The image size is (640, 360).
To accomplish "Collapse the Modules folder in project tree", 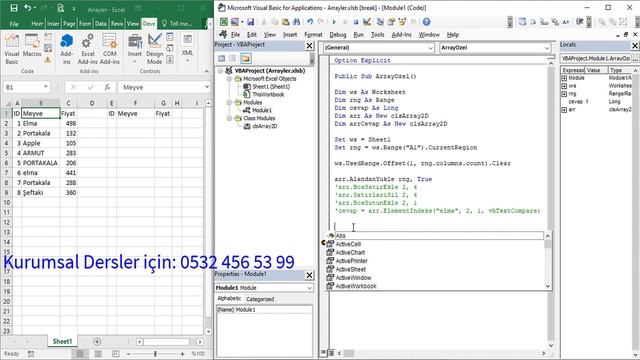I will tap(230, 102).
